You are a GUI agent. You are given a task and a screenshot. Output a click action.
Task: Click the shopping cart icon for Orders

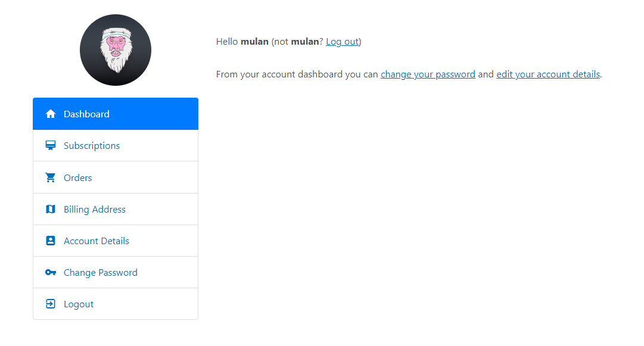coord(51,177)
